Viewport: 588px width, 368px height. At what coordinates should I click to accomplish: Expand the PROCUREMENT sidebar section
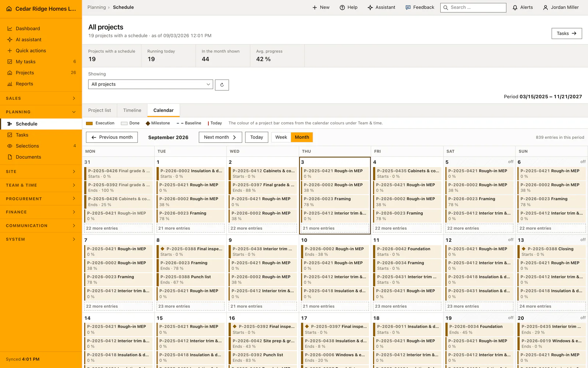pyautogui.click(x=41, y=199)
